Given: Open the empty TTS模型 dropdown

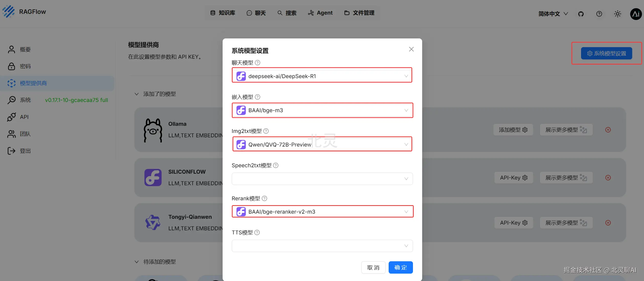Looking at the screenshot, I should point(322,246).
